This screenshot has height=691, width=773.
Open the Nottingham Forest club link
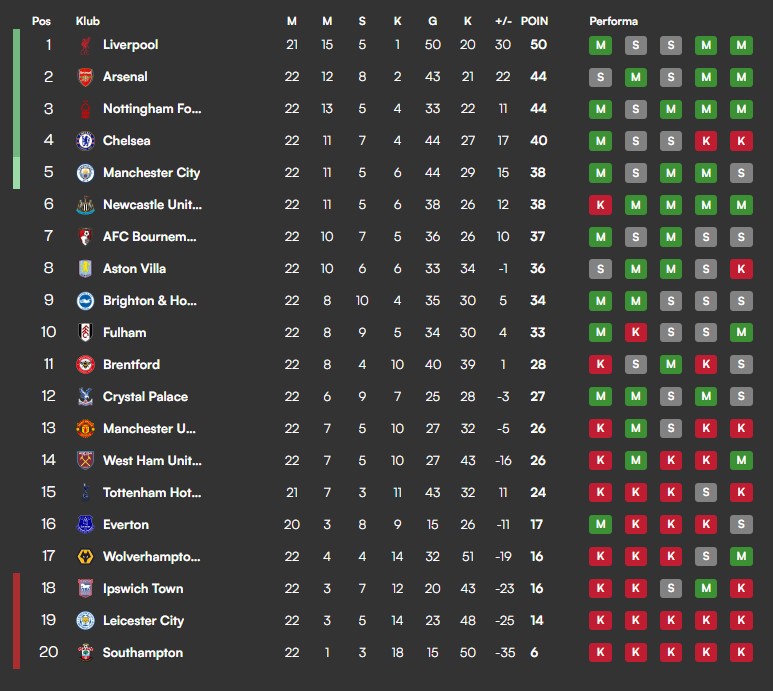point(152,108)
